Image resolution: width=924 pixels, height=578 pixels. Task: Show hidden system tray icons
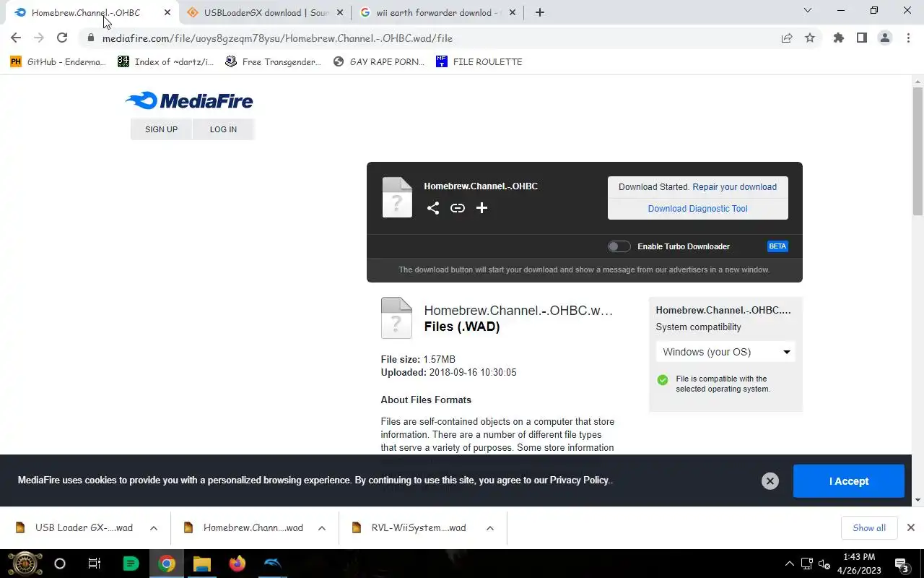[x=789, y=564]
